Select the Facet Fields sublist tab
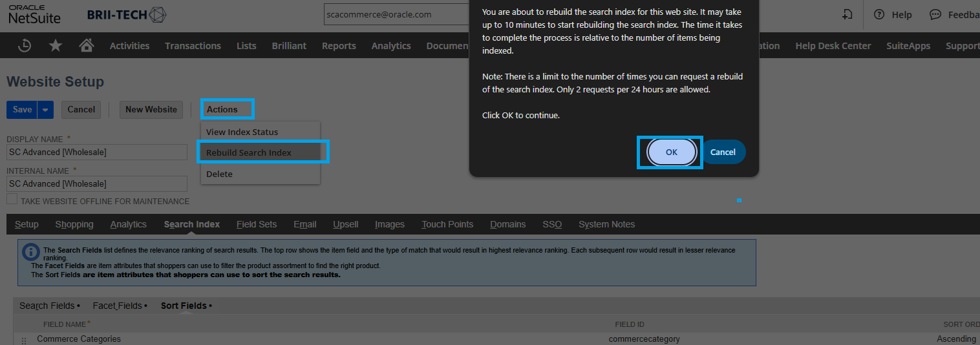Screen dimensions: 980x345 point(120,306)
